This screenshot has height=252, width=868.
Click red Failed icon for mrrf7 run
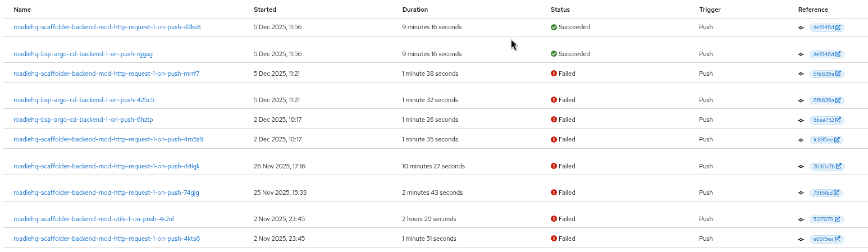pos(554,74)
